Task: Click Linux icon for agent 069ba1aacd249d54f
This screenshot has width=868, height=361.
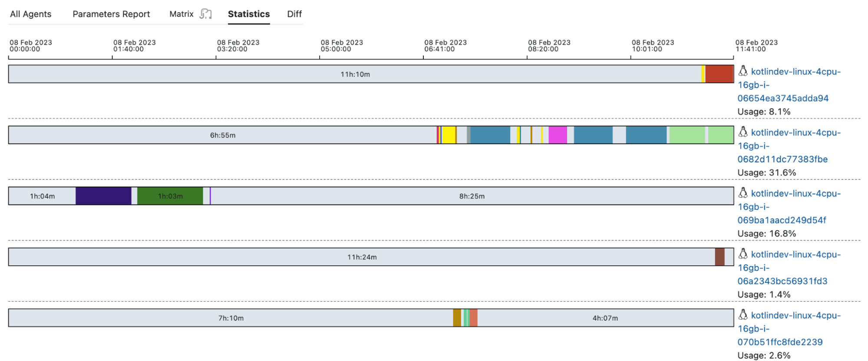Action: [x=743, y=192]
